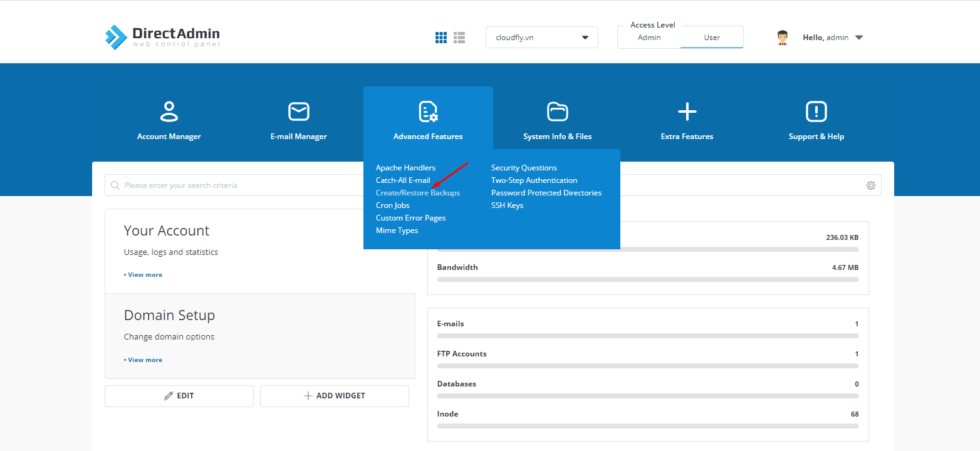
Task: Expand the cloudfly.vn domain dropdown
Action: pyautogui.click(x=542, y=38)
